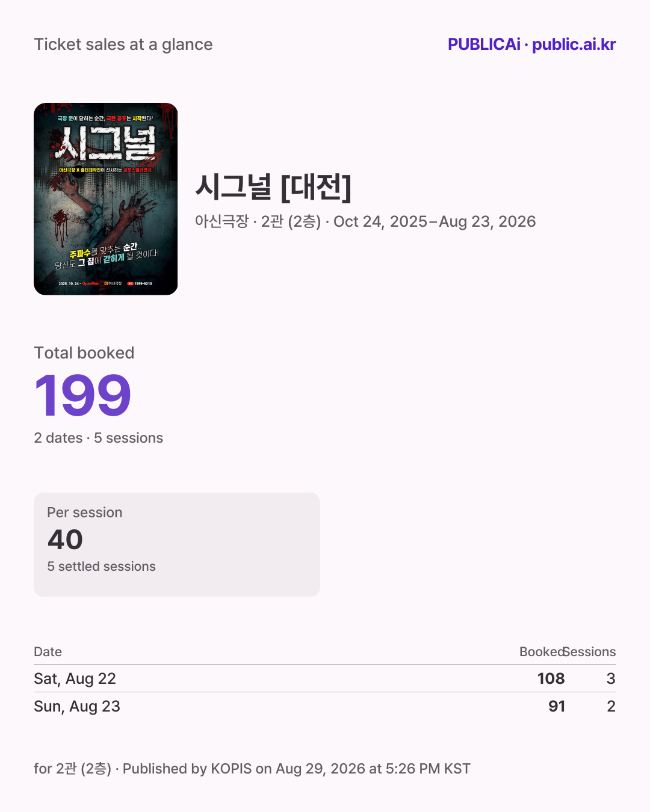Click the 시그널 poster thumbnail
The width and height of the screenshot is (650, 812).
tap(106, 199)
